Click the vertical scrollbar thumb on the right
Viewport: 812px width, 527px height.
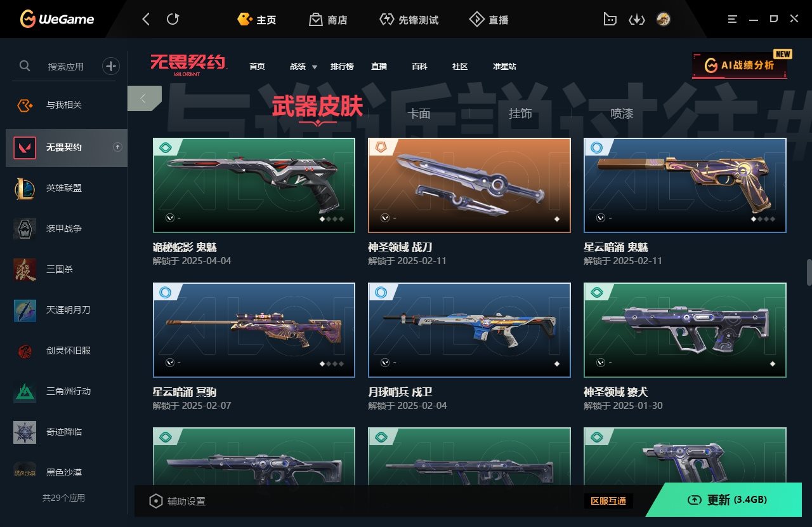click(x=809, y=272)
